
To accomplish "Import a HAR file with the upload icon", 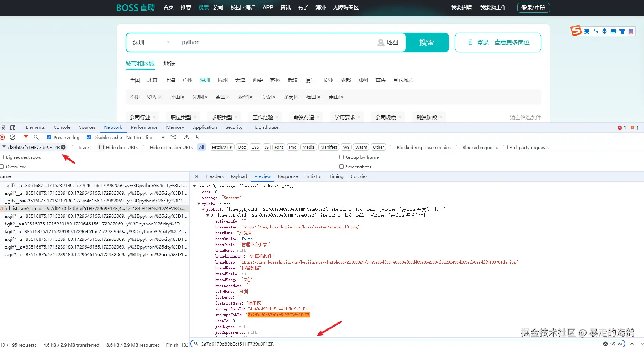I will pyautogui.click(x=187, y=137).
